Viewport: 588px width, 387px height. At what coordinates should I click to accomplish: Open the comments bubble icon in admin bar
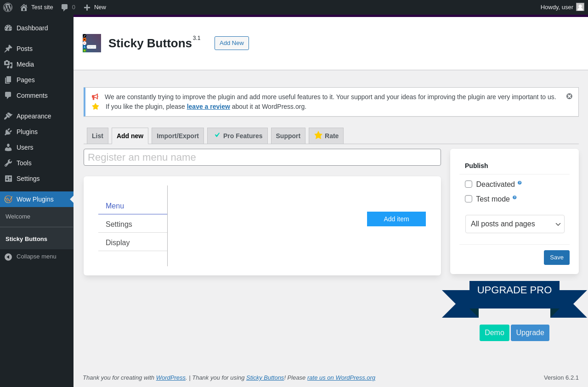pos(65,7)
